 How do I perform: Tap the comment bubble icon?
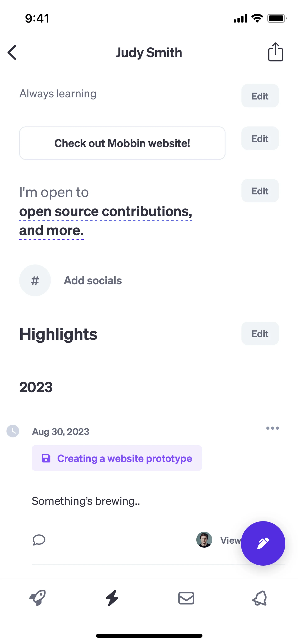click(39, 540)
